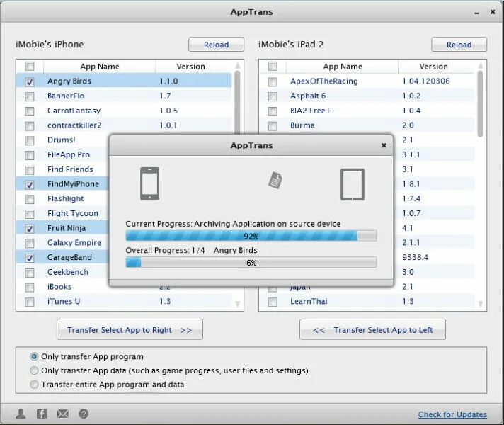Click Transfer Select App to Right button
Viewport: 504px width, 425px height.
coord(130,330)
